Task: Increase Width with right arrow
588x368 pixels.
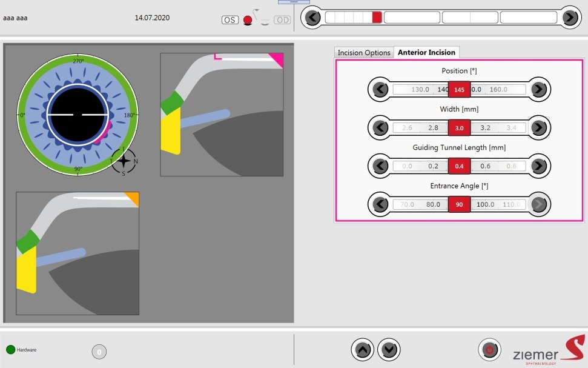Action: pyautogui.click(x=539, y=128)
